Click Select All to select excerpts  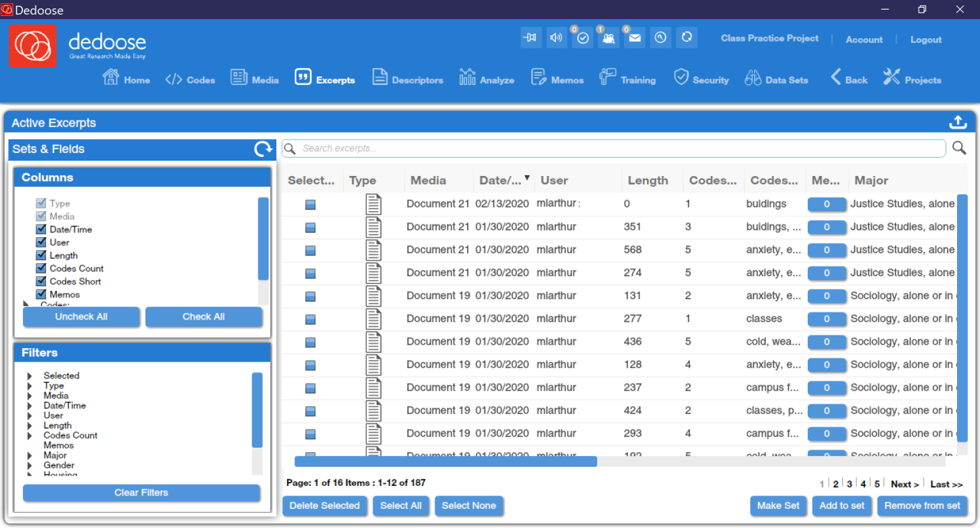401,506
